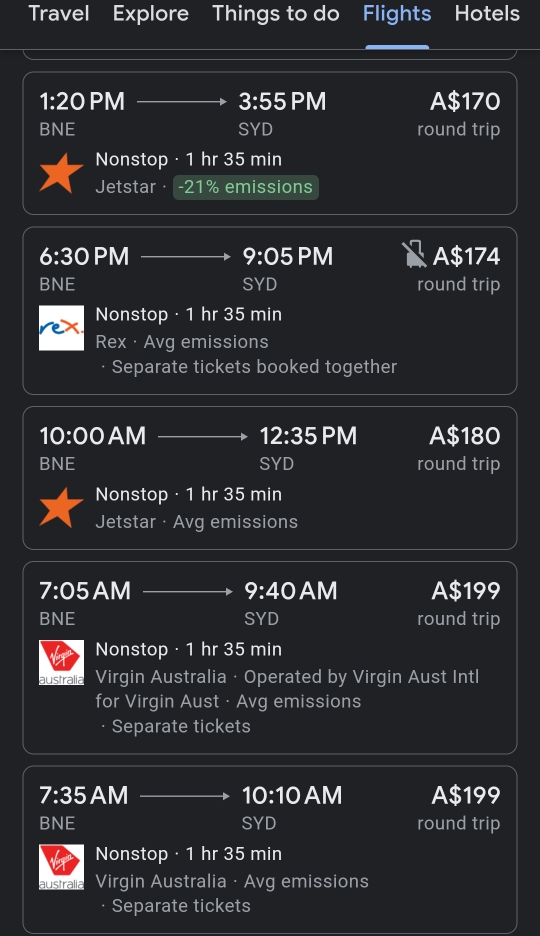Choose the A$170 Jetstar round trip price
The width and height of the screenshot is (540, 936).
465,101
